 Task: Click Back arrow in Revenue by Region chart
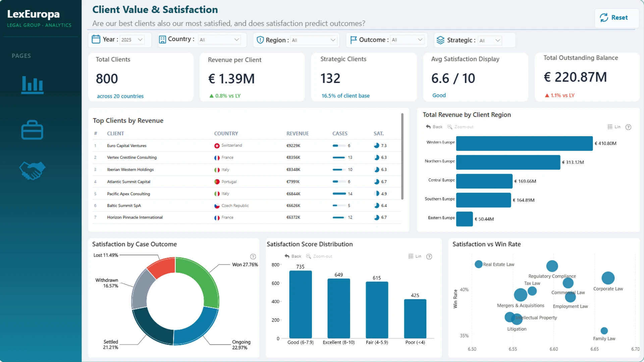click(428, 127)
